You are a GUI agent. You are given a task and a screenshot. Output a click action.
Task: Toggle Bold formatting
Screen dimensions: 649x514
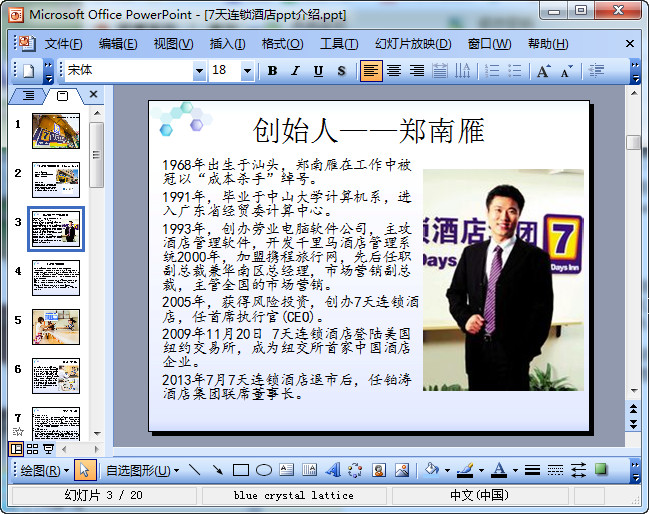coord(272,71)
